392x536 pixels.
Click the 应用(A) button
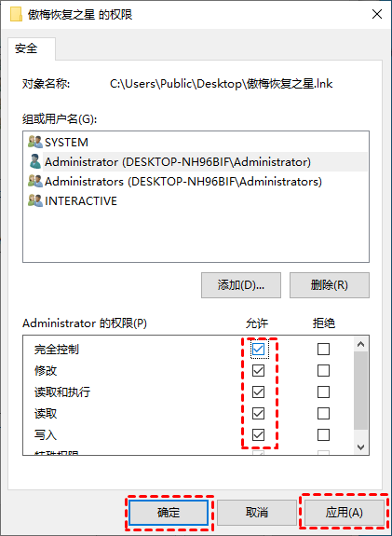345,513
